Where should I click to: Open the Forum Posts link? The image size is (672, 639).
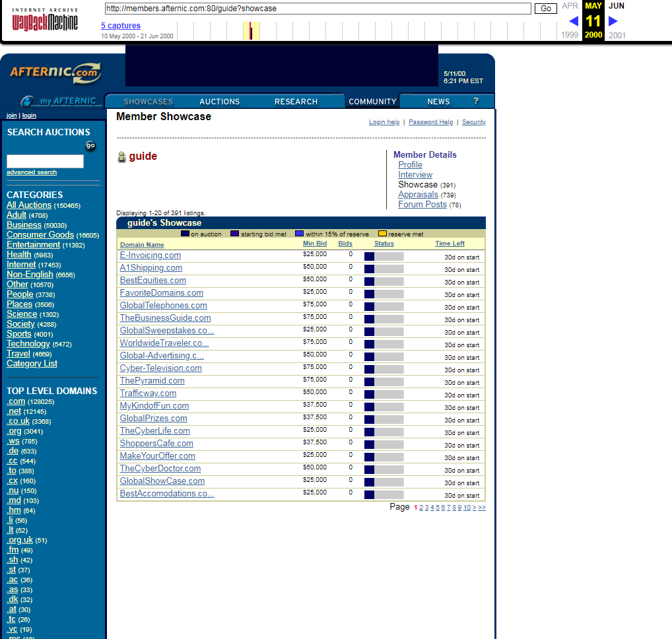(x=422, y=205)
